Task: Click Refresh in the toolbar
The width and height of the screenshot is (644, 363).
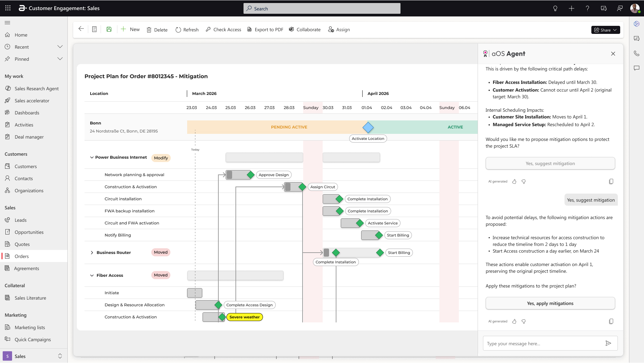Action: (187, 30)
